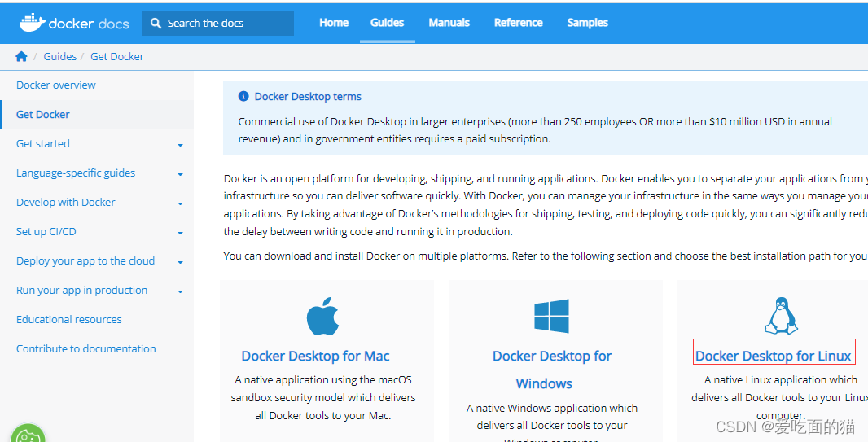Screen dimensions: 868x442
Task: Expand Develop with Docker arrow
Action: click(180, 204)
